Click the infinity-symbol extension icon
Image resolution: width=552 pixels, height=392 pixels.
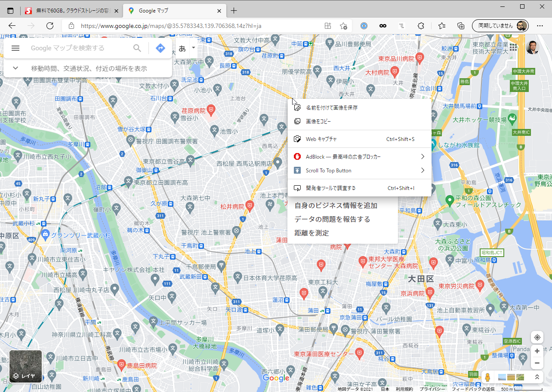click(382, 26)
